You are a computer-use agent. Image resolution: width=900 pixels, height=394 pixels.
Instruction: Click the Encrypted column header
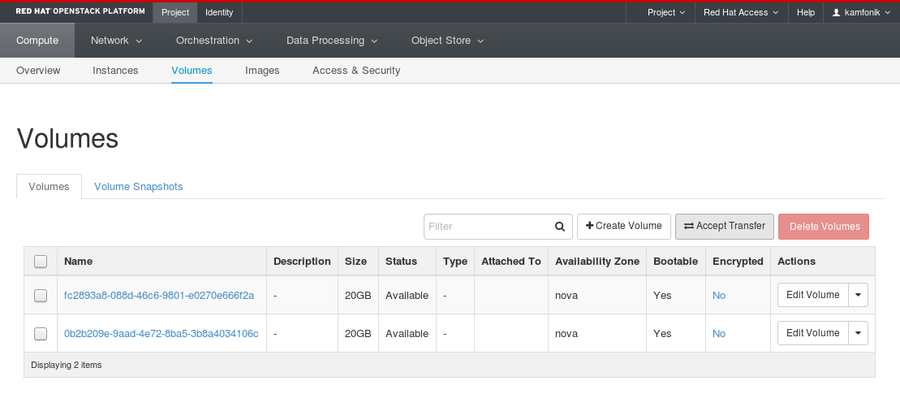tap(738, 261)
